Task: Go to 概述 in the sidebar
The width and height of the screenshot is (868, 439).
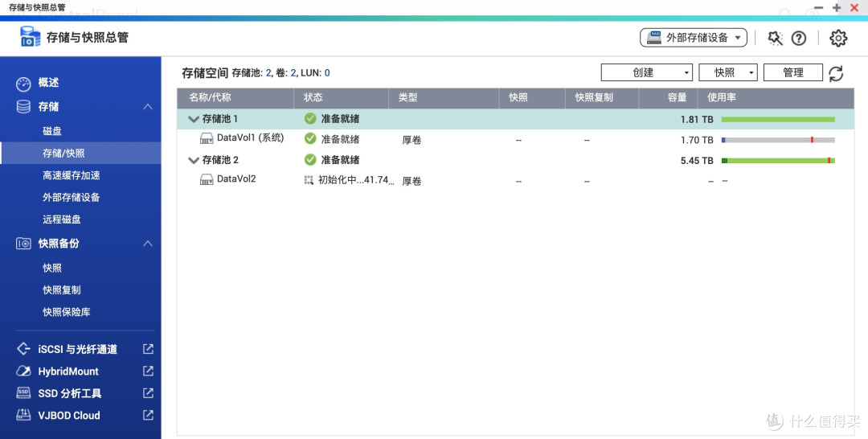Action: pyautogui.click(x=48, y=83)
